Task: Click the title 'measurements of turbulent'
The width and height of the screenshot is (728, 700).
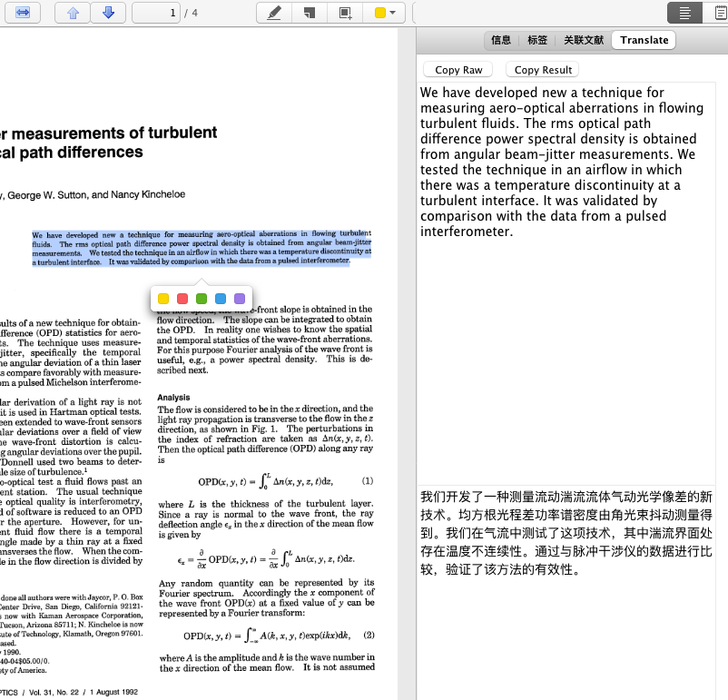Action: click(114, 133)
